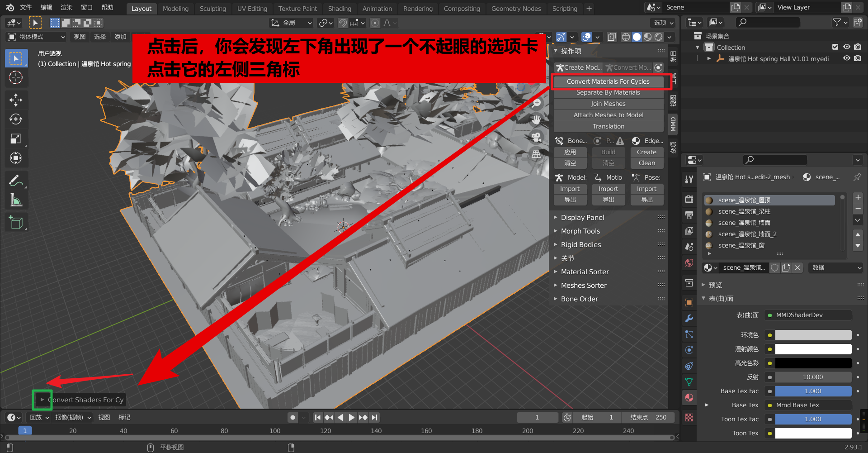The width and height of the screenshot is (868, 453).
Task: Open the World properties icon
Action: (x=689, y=262)
